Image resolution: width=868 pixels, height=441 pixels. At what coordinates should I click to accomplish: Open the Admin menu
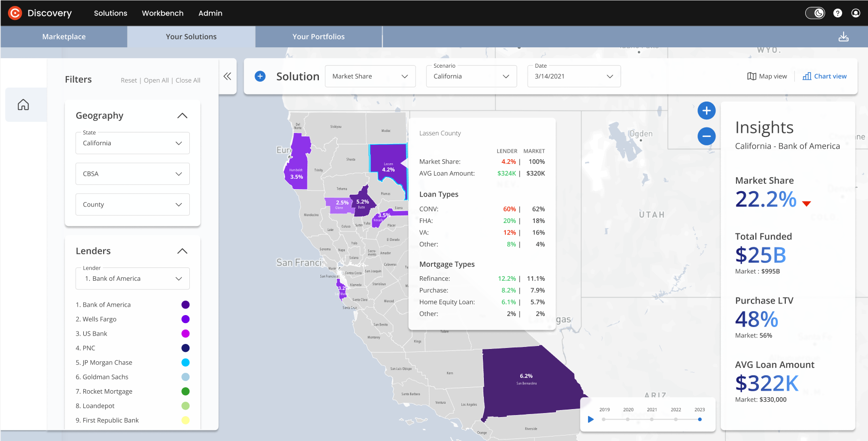coord(210,13)
